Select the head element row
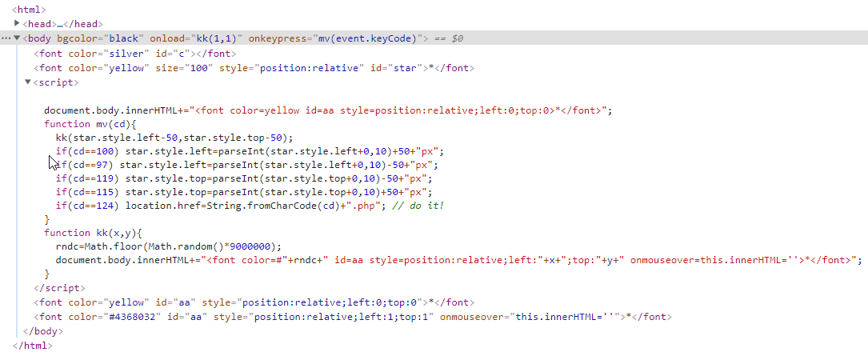Image resolution: width=868 pixels, height=356 pixels. pyautogui.click(x=62, y=24)
